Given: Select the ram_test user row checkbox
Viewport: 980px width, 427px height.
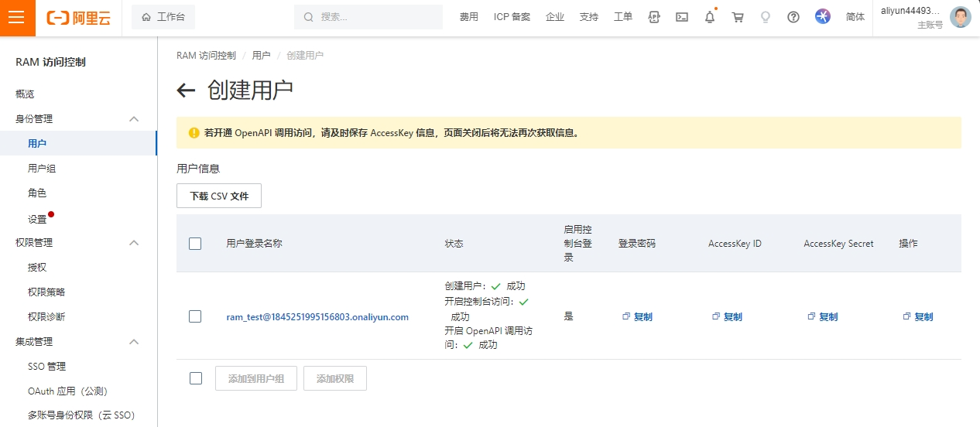Looking at the screenshot, I should [x=195, y=316].
